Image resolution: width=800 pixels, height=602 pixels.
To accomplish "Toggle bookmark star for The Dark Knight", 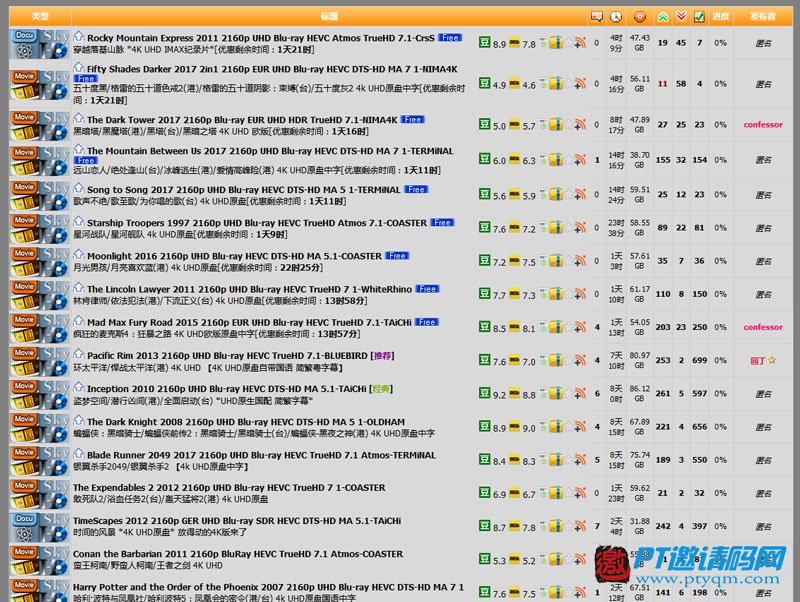I will click(568, 427).
